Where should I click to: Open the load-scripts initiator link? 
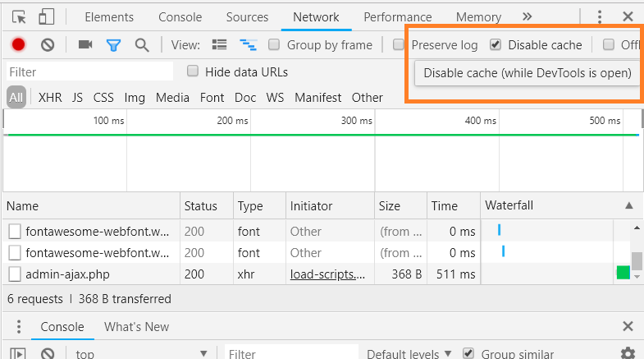(328, 274)
